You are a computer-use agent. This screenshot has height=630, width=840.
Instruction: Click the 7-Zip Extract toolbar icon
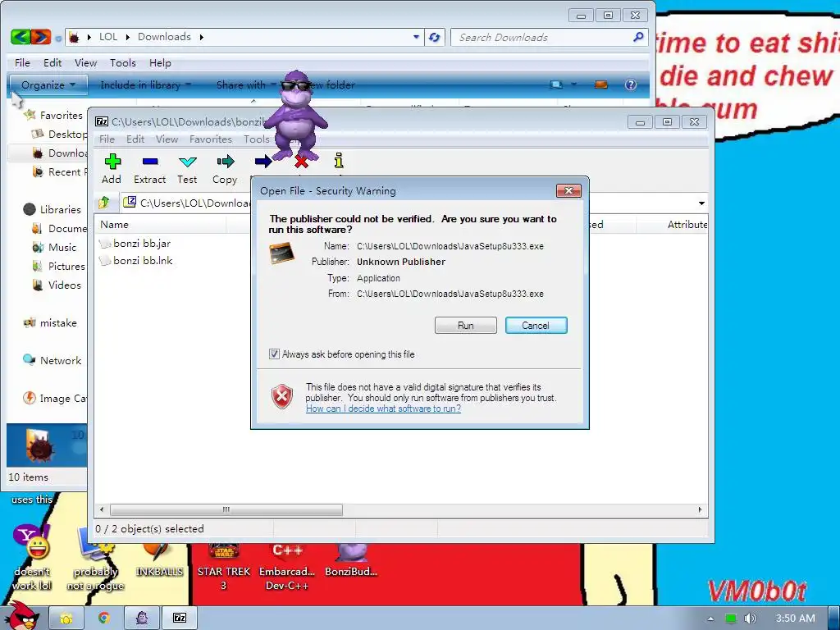(x=150, y=162)
